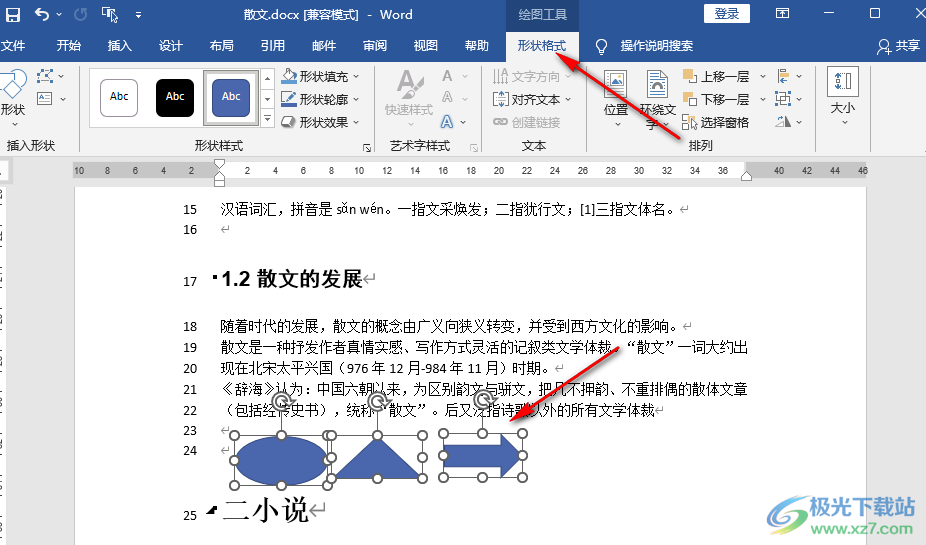This screenshot has height=545, width=926.
Task: Click the rotation handle above the ellipse
Action: click(282, 402)
